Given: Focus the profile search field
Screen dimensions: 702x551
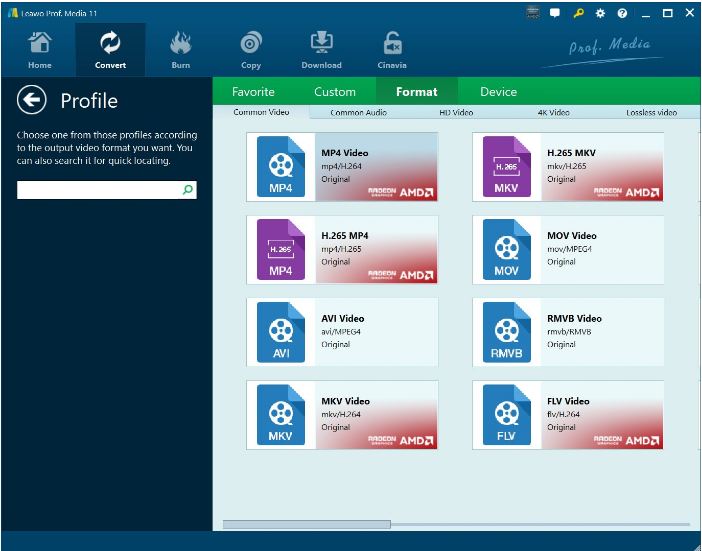Looking at the screenshot, I should [107, 190].
